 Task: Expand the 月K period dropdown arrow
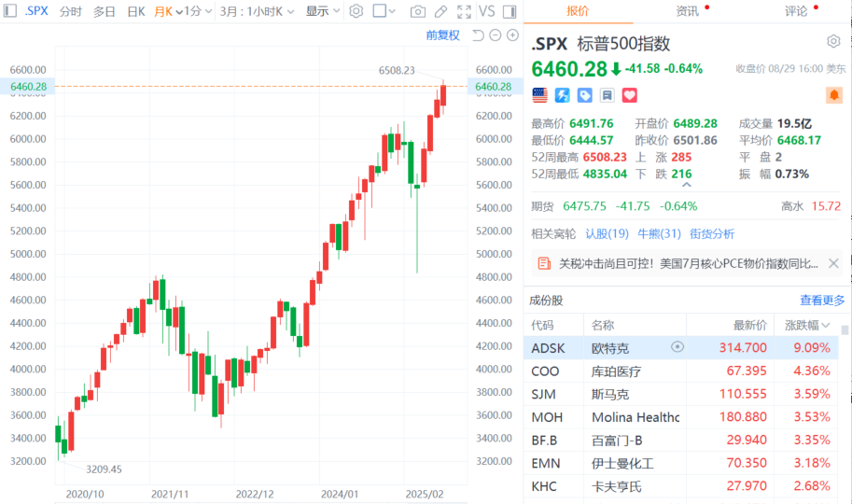pos(179,12)
